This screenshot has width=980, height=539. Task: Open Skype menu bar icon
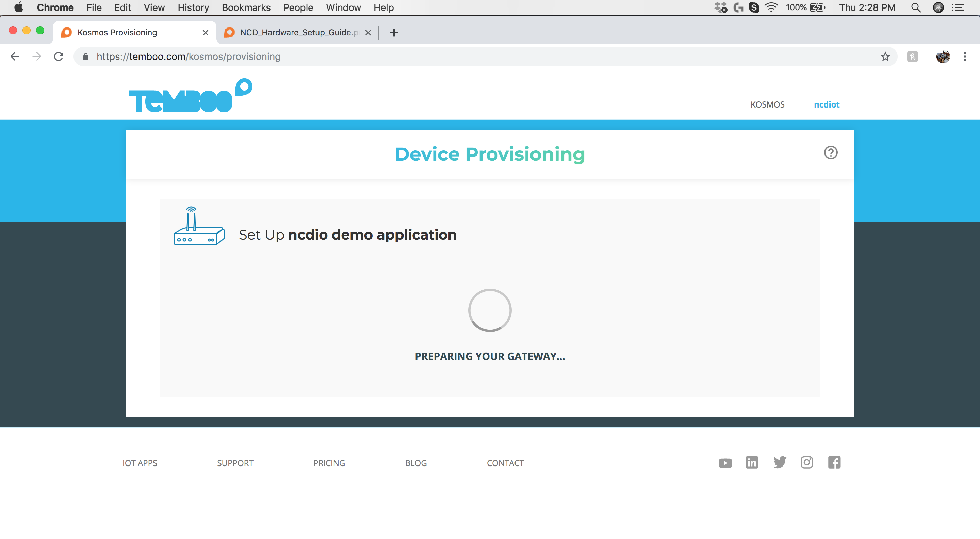[x=754, y=7]
